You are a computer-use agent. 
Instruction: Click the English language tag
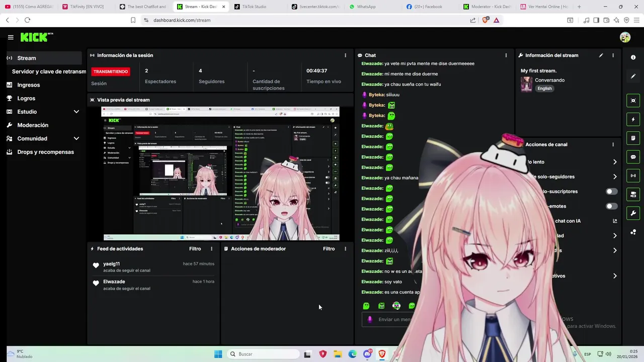click(544, 88)
